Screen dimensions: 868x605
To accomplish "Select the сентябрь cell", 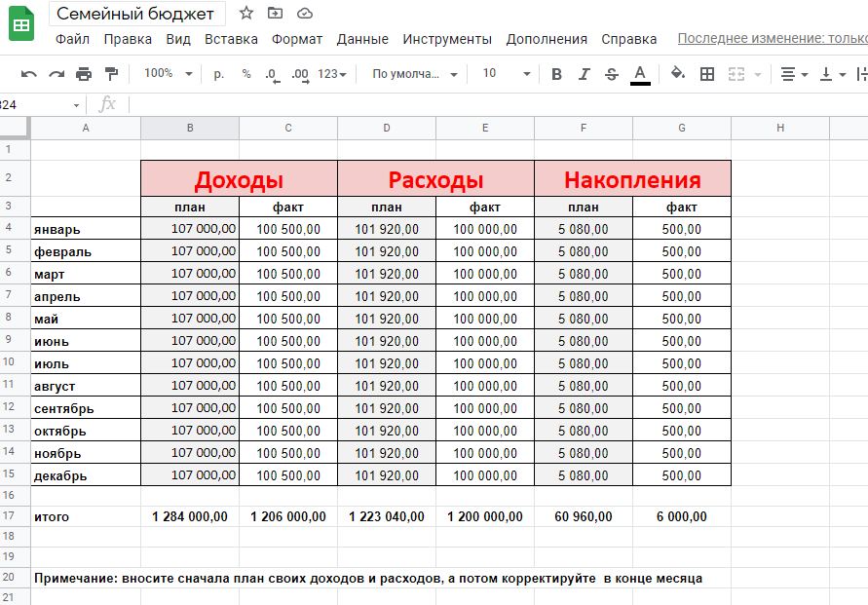I will click(x=86, y=408).
